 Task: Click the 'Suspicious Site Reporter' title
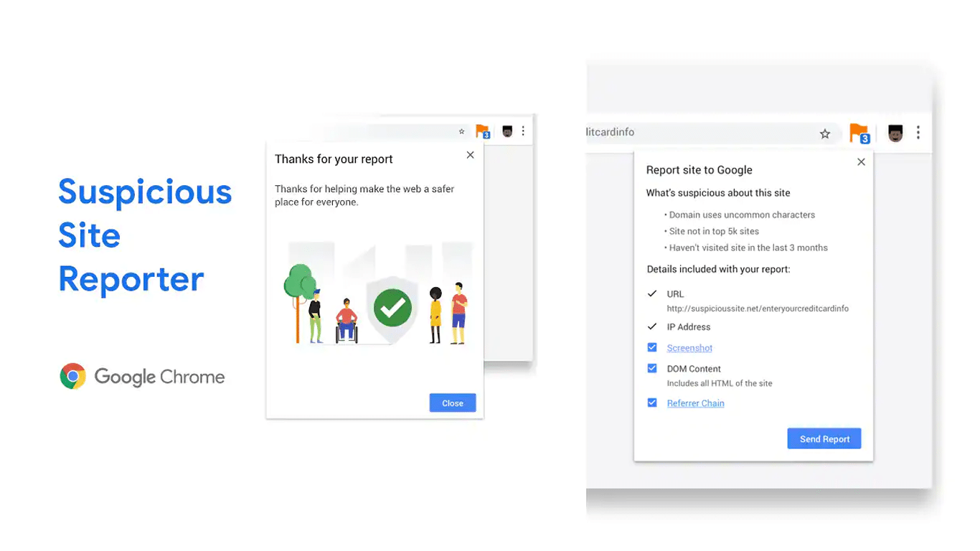(x=145, y=235)
